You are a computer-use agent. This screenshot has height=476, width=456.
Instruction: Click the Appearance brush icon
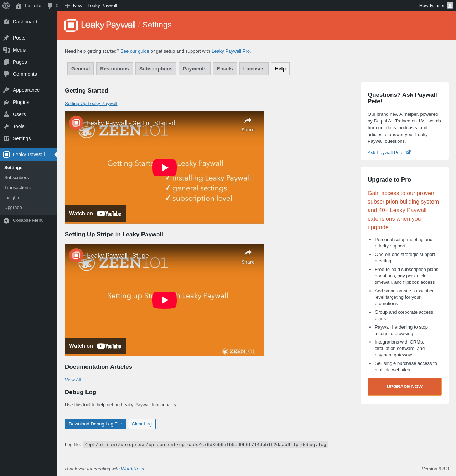click(x=6, y=90)
